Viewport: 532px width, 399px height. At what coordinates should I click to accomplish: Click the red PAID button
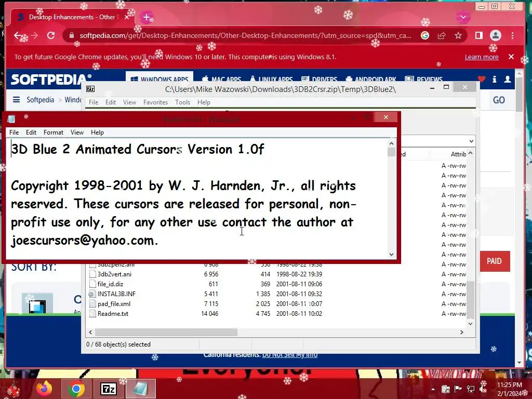[495, 261]
